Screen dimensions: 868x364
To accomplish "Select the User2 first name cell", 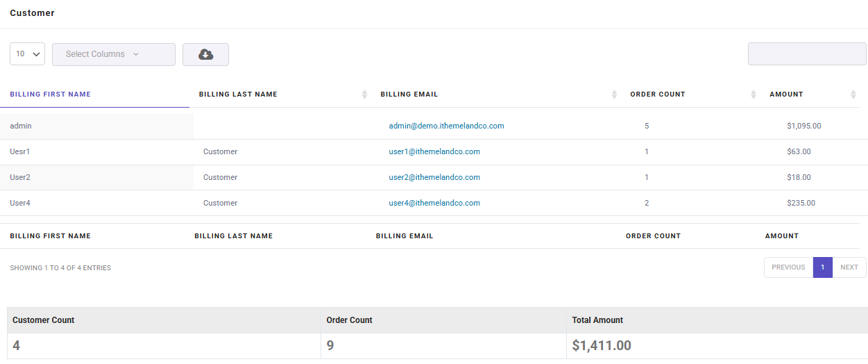I will [x=96, y=177].
